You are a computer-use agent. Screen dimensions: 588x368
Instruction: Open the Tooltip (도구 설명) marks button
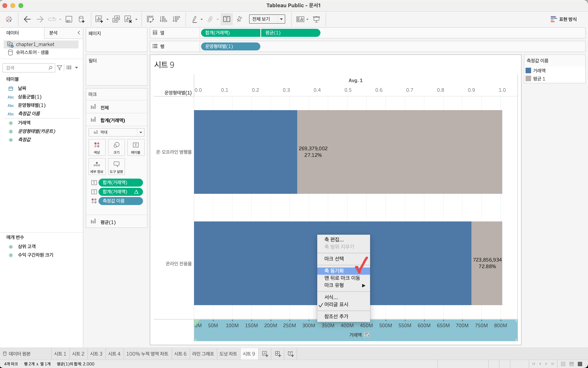116,166
